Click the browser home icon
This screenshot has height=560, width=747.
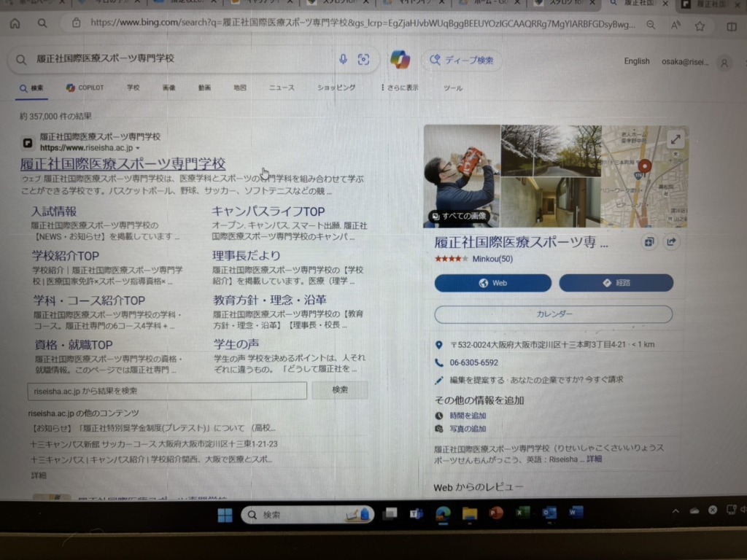tap(15, 23)
